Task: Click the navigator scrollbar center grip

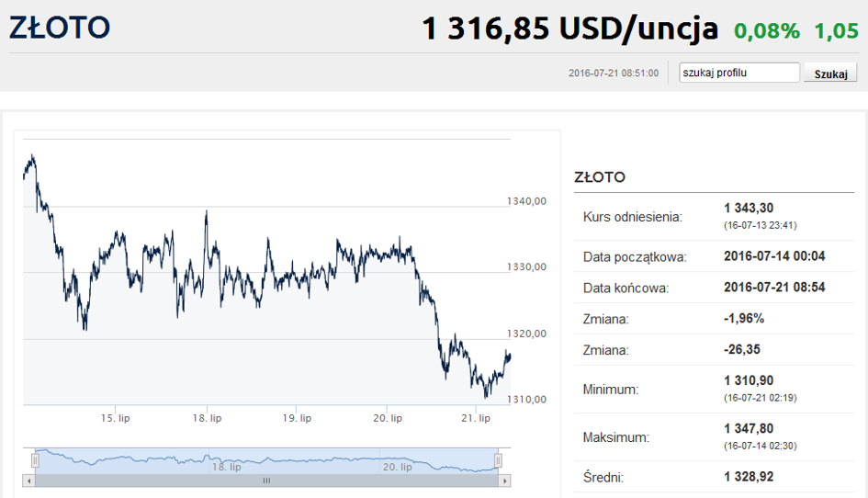Action: tap(266, 481)
